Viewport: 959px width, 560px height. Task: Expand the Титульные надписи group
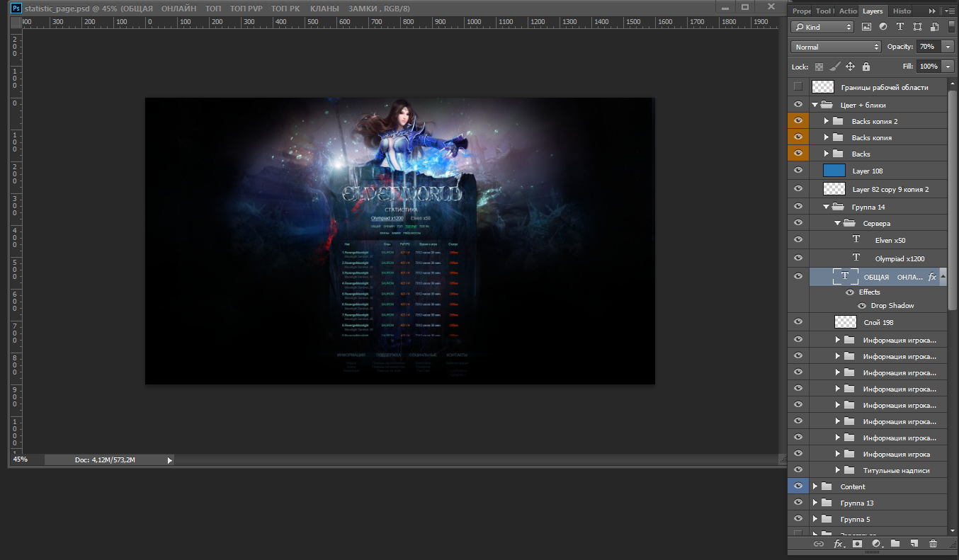[838, 470]
